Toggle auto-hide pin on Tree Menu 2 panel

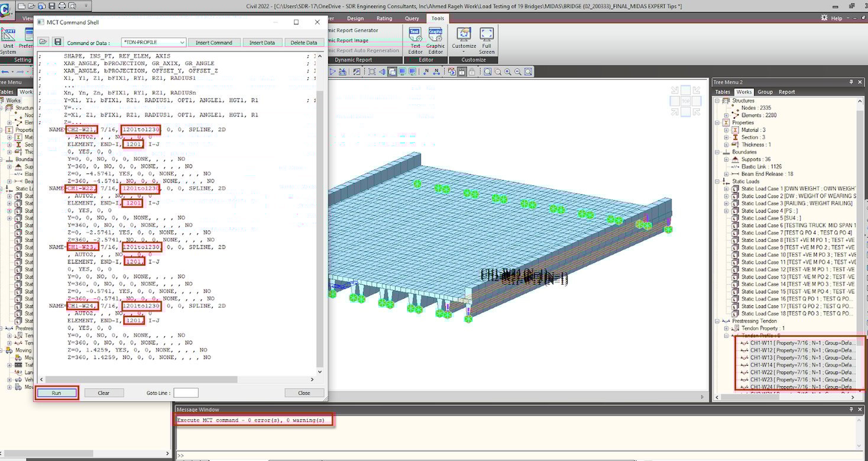(x=852, y=82)
